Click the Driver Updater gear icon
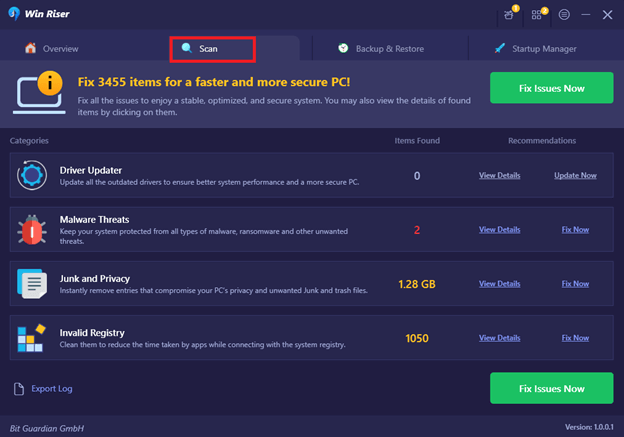 (x=32, y=176)
